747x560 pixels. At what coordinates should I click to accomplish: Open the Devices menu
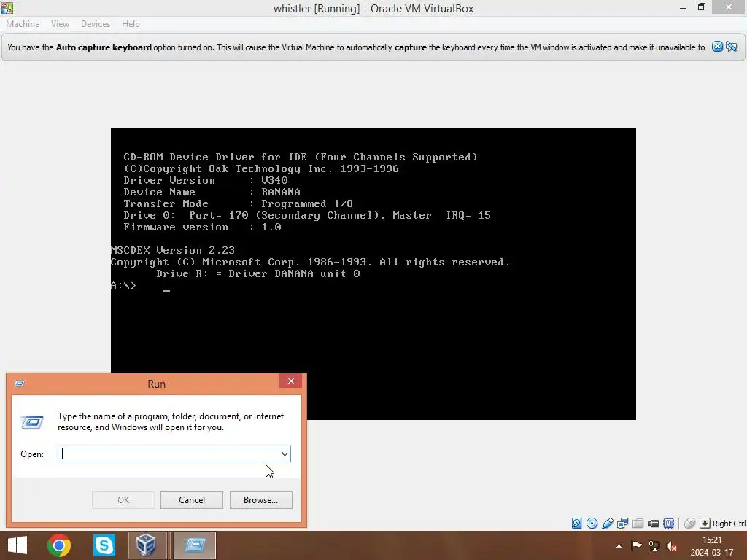[96, 24]
